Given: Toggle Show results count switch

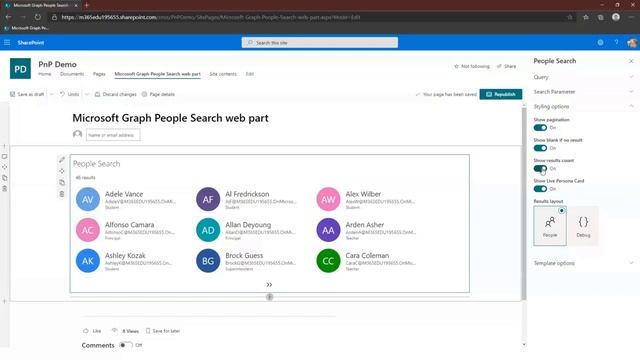Looking at the screenshot, I should [540, 169].
